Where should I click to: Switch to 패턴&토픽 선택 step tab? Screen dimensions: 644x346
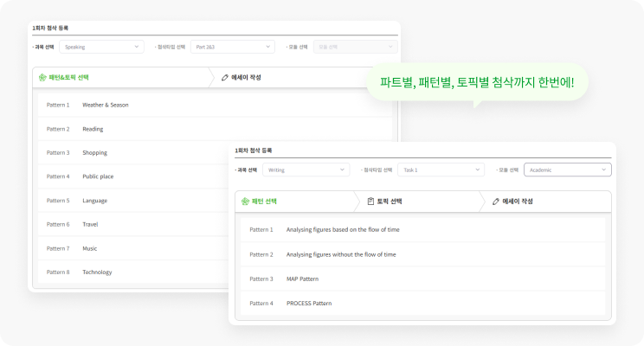click(123, 78)
